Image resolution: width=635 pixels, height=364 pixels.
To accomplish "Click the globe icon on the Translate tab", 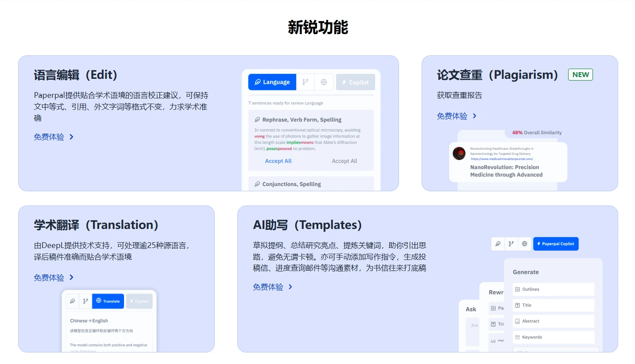I will (x=99, y=301).
